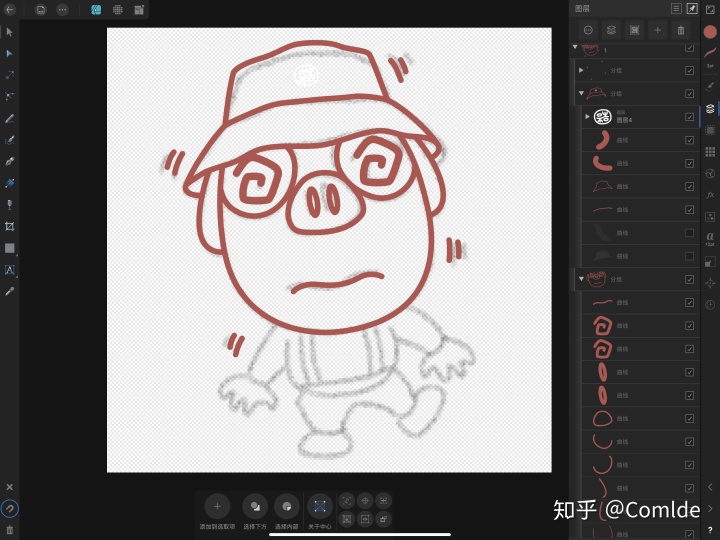Open the Brushes studio
The height and width of the screenshot is (540, 720).
710,86
